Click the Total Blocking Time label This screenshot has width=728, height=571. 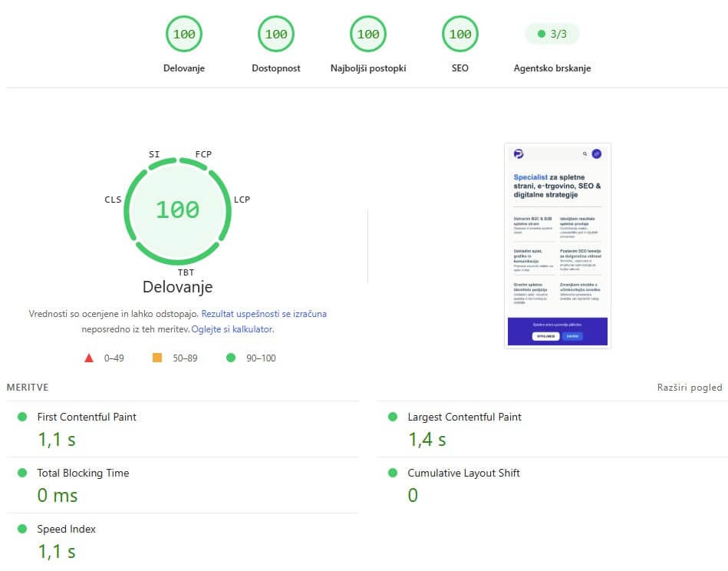coord(83,473)
